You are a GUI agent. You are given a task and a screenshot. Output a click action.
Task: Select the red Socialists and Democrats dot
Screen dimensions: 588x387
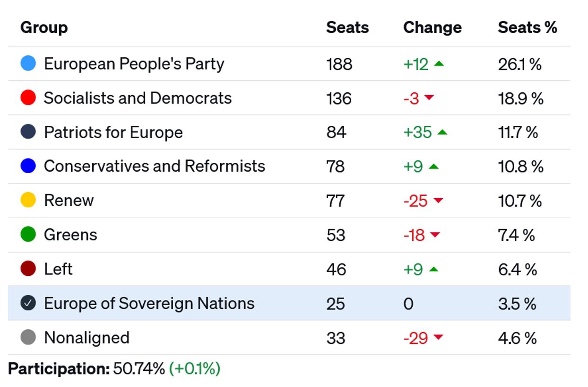pos(28,98)
